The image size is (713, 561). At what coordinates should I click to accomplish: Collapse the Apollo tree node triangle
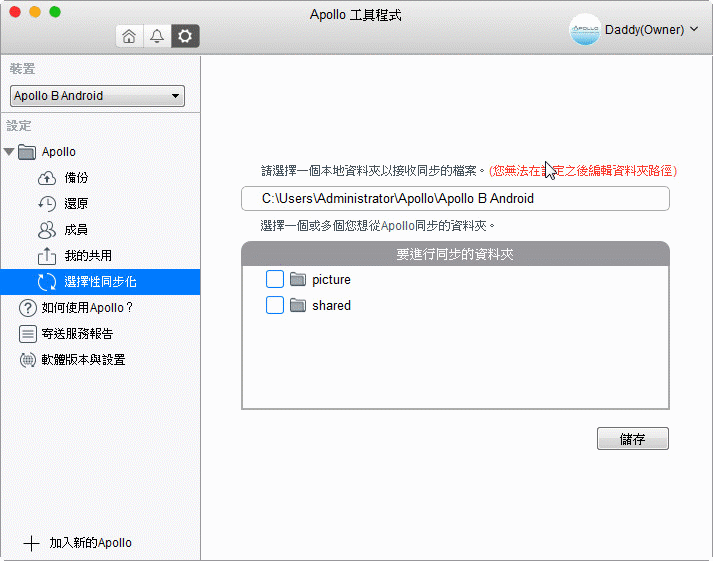point(9,152)
